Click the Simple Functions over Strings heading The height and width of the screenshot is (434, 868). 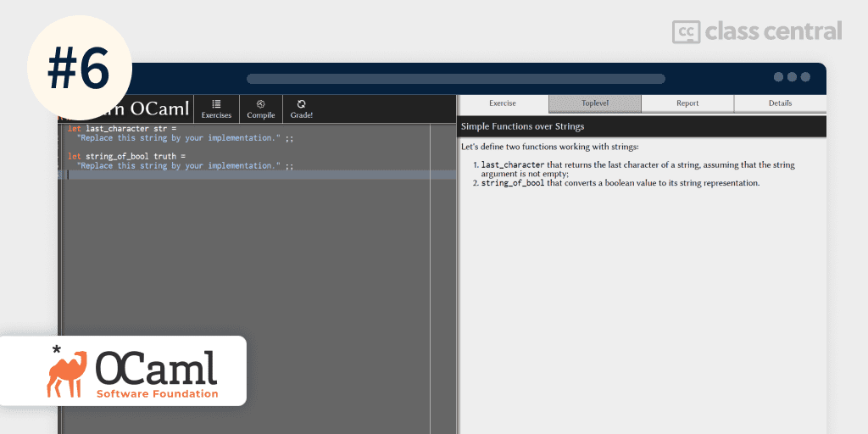pyautogui.click(x=522, y=126)
